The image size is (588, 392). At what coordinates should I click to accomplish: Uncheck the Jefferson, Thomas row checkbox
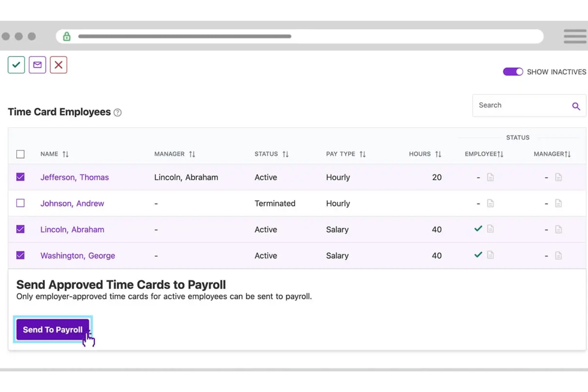pos(20,177)
